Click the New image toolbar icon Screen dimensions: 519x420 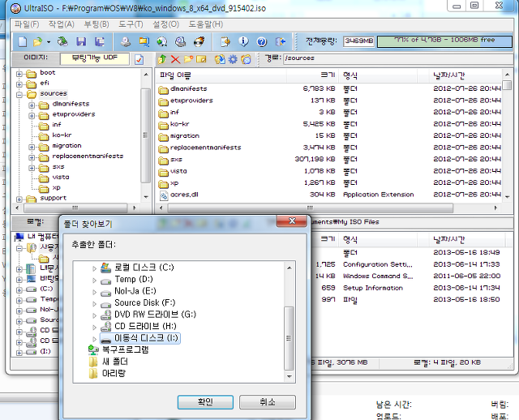23,41
